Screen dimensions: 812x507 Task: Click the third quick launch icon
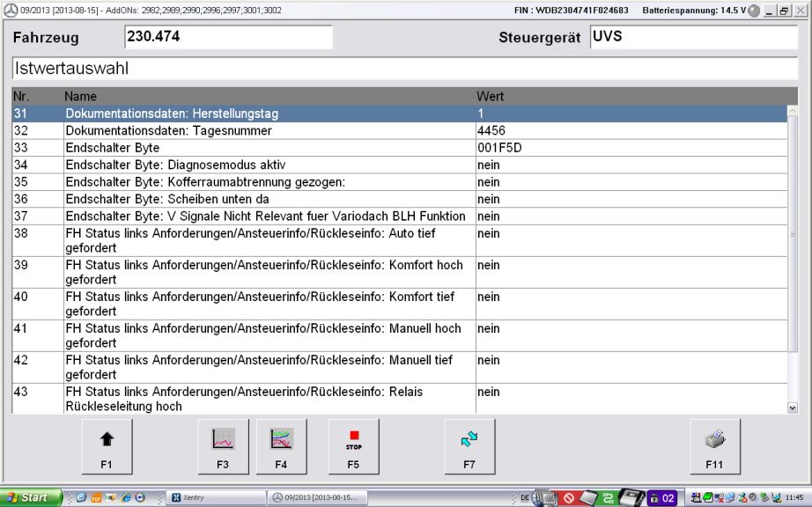(x=111, y=497)
